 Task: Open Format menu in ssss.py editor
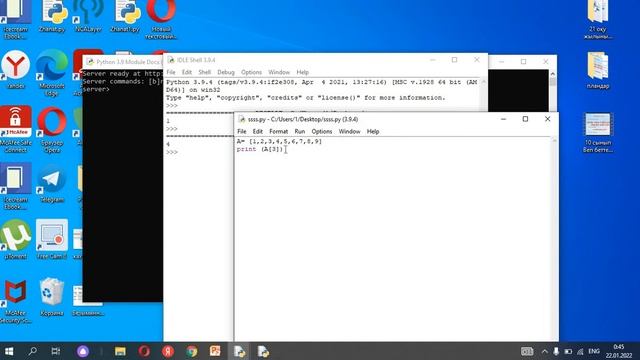pyautogui.click(x=279, y=131)
